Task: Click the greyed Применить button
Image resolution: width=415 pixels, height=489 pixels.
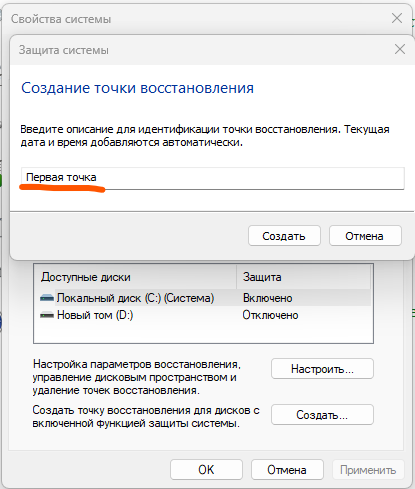Action: (368, 470)
